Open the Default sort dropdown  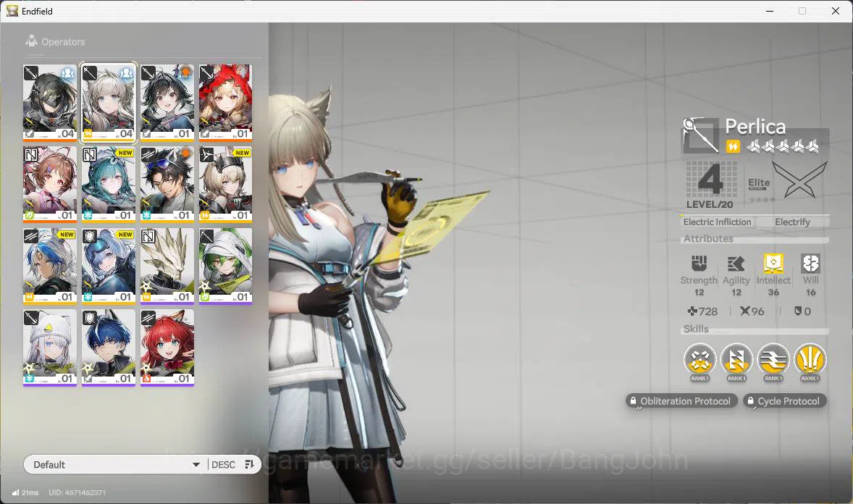click(115, 464)
